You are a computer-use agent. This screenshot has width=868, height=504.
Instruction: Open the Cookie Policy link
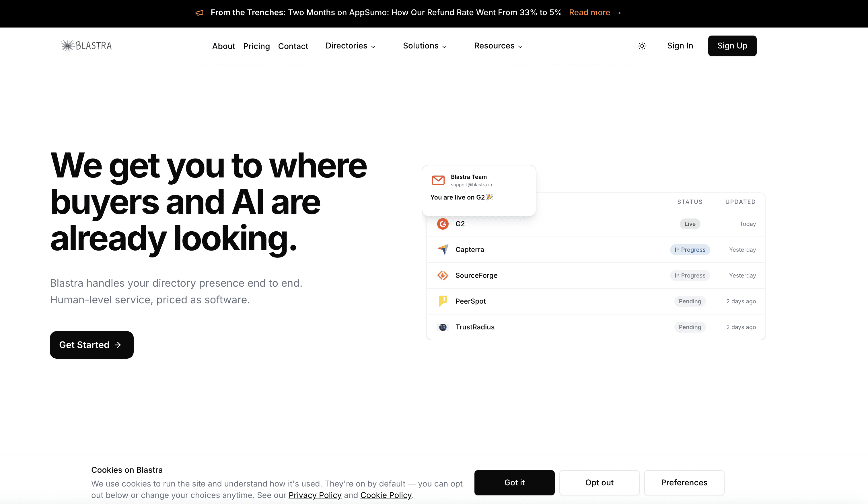click(386, 495)
